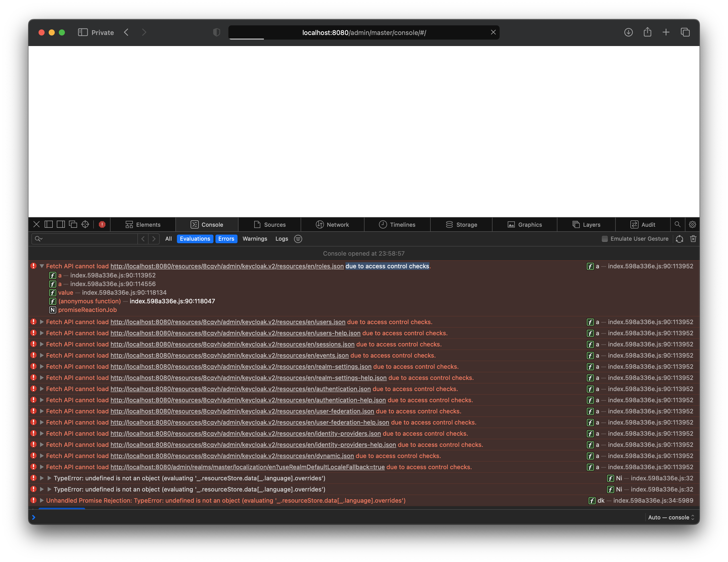Toggle the Errors filter off

point(226,239)
